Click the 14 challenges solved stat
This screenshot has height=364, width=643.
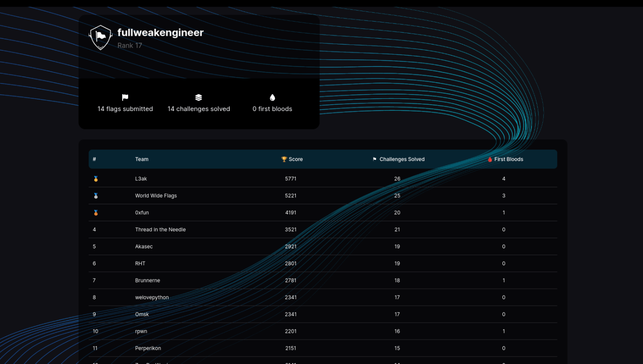(198, 109)
